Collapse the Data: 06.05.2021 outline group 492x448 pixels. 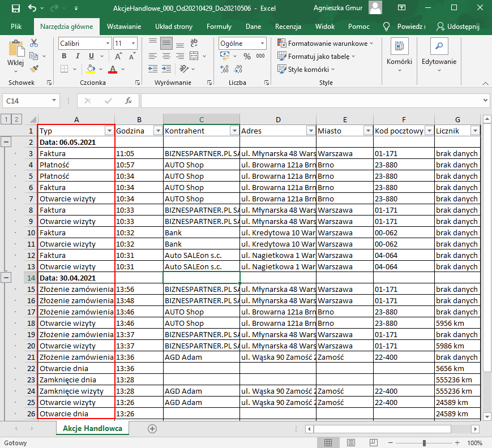(x=6, y=142)
